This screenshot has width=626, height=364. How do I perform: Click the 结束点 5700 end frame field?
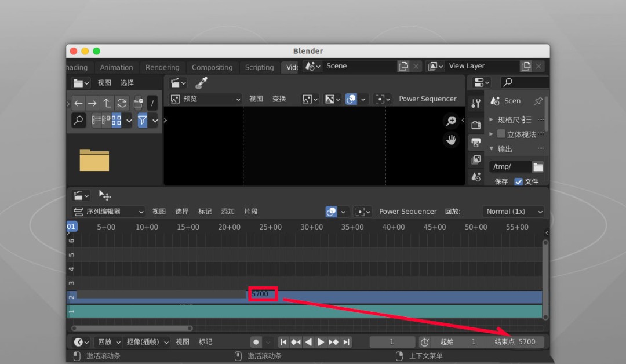515,342
